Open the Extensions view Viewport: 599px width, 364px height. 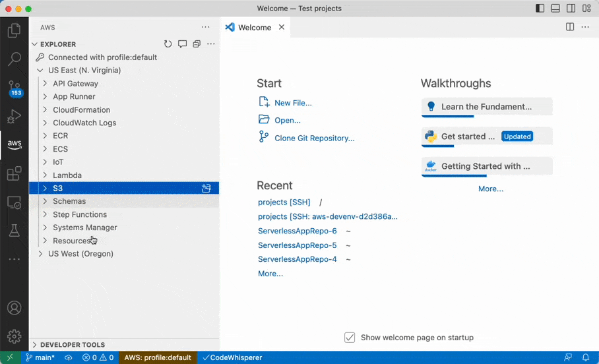coord(14,173)
